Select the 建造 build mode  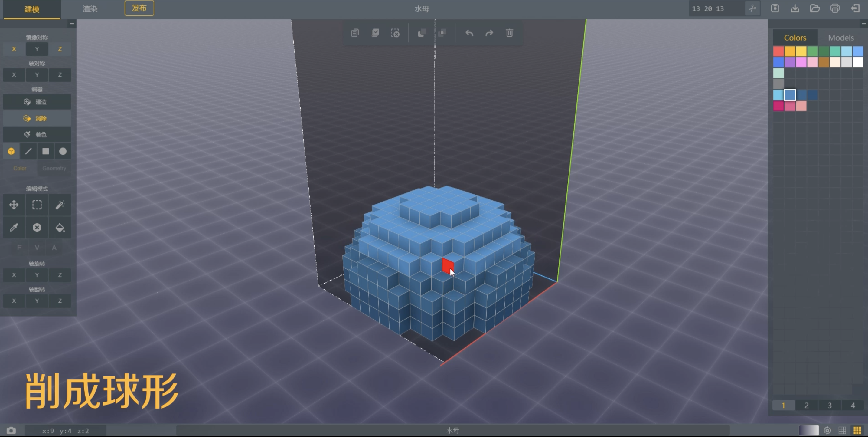[x=37, y=102]
